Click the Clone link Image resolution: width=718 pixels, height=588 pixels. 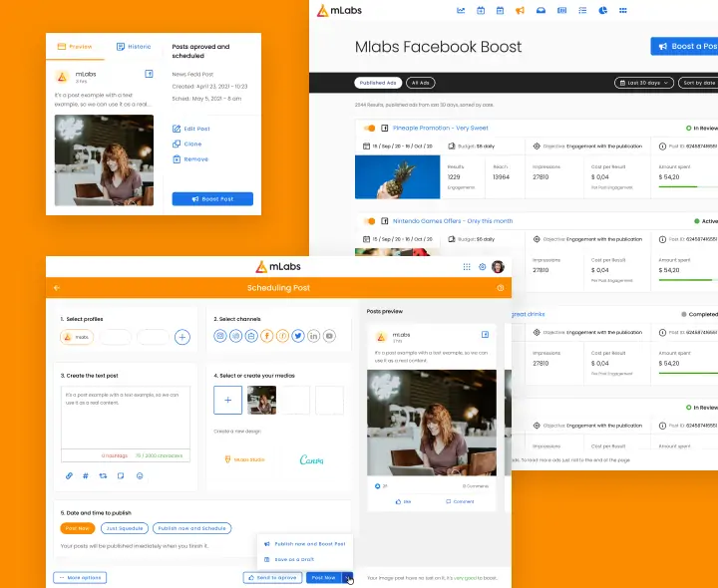[186, 144]
